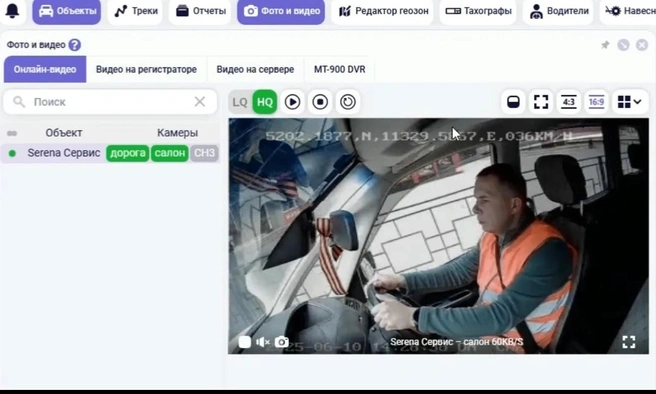Click the green online status dot

click(12, 154)
